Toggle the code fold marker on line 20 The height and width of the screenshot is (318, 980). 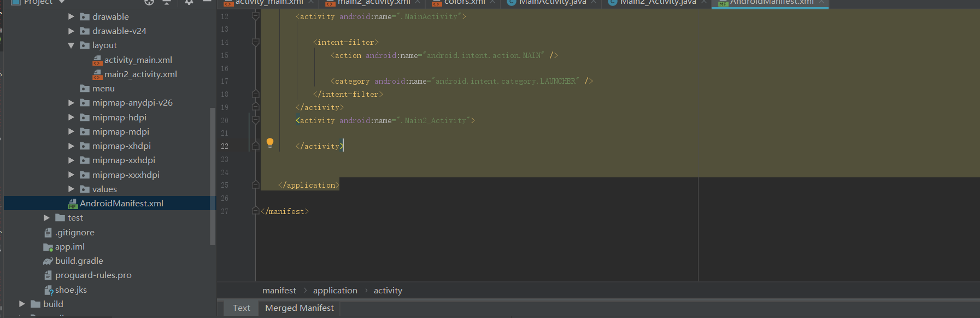255,120
